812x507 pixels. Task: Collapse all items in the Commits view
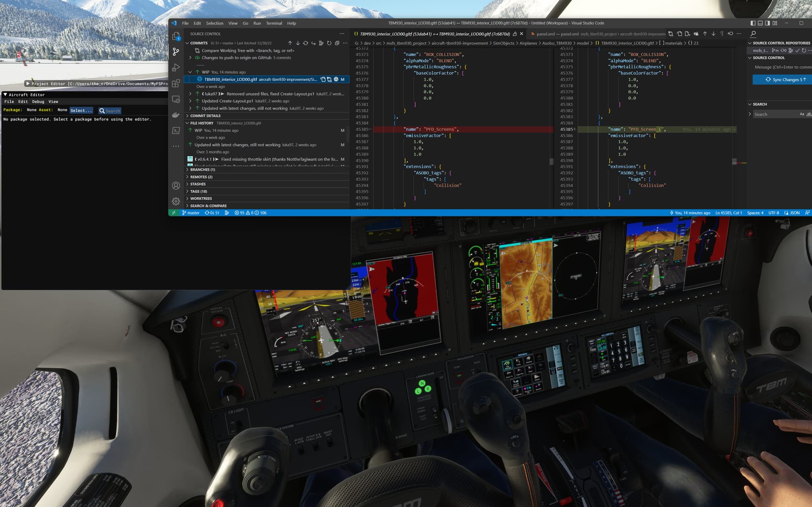(337, 43)
